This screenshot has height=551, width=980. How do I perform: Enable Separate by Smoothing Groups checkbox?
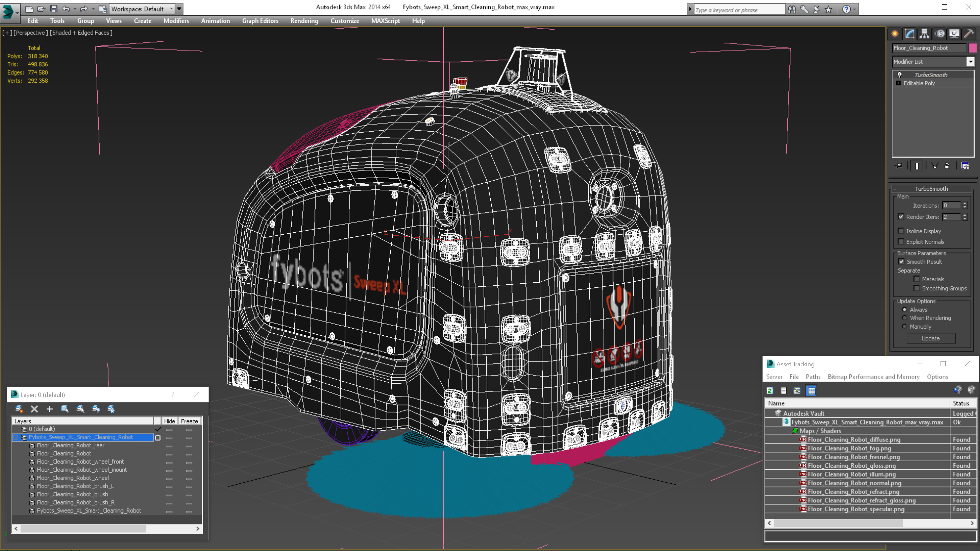click(x=916, y=288)
